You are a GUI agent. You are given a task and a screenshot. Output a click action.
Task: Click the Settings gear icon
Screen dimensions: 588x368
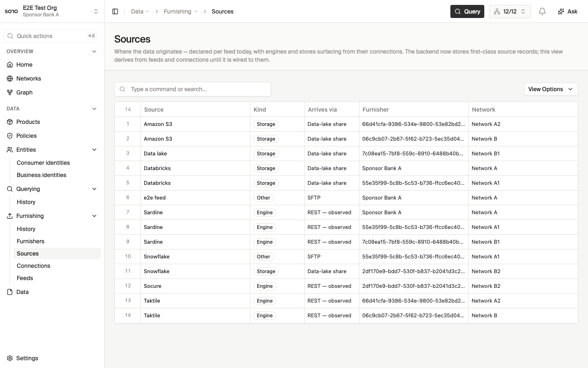(x=10, y=358)
